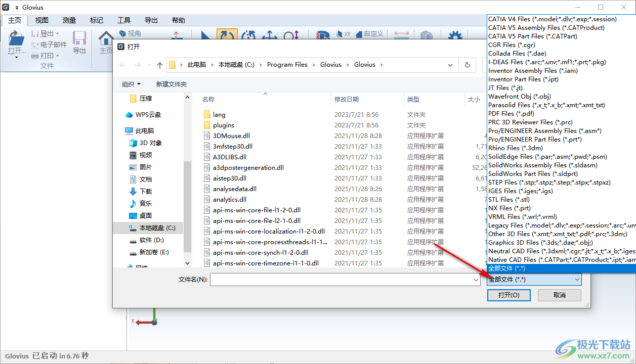Viewport: 636px width, 364px height.
Task: Switch to the 导出 ribbon tab
Action: (151, 20)
